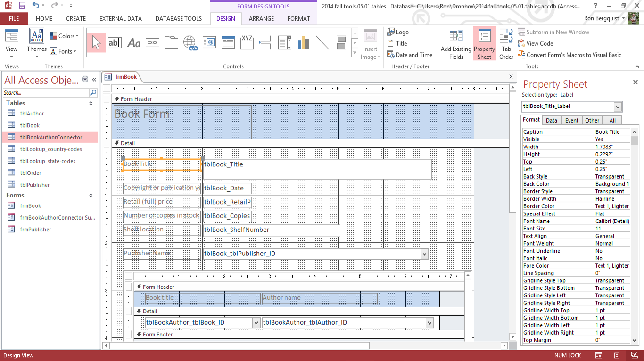Select tblAuthor table in navigation pane
Image resolution: width=644 pixels, height=361 pixels.
pyautogui.click(x=50, y=114)
